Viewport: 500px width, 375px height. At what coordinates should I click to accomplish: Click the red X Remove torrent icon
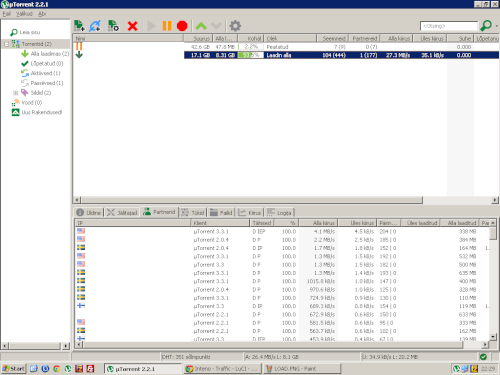coord(133,26)
